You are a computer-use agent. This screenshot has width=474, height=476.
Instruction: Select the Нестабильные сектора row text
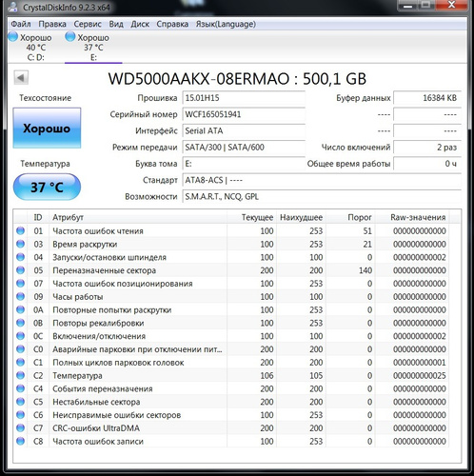point(96,402)
